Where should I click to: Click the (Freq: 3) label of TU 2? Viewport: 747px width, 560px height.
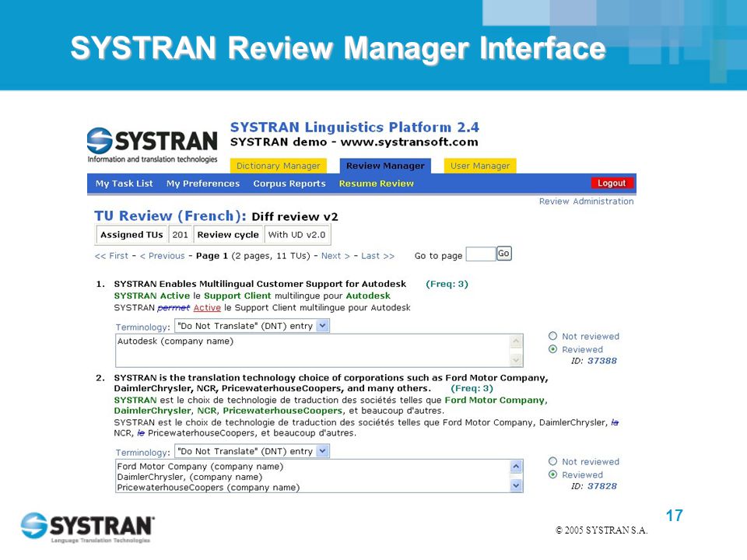[x=472, y=388]
